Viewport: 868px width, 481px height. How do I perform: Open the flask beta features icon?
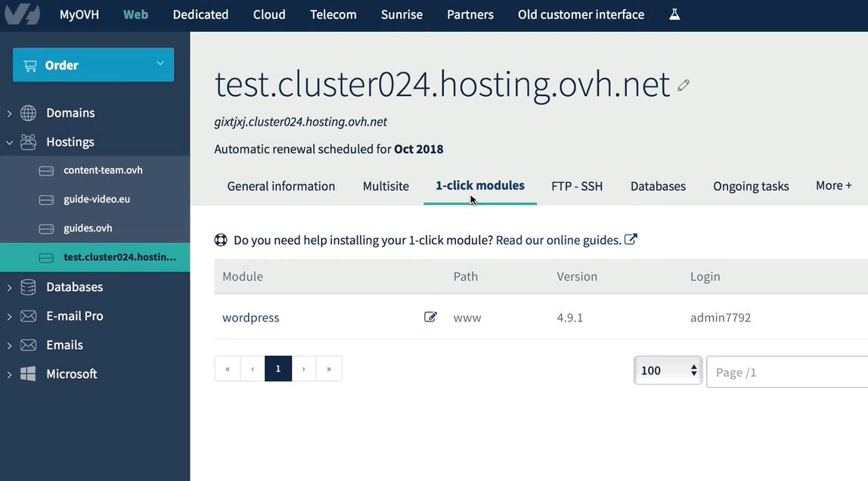(674, 14)
